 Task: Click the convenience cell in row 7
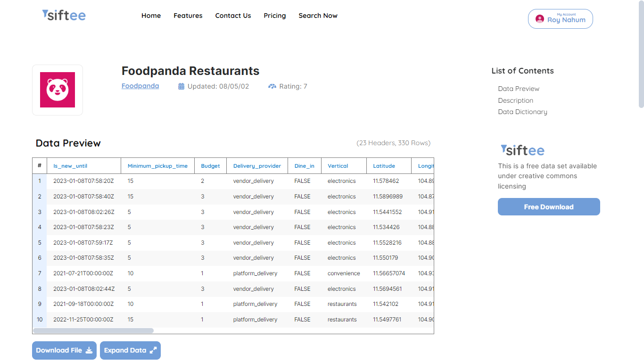pyautogui.click(x=344, y=273)
